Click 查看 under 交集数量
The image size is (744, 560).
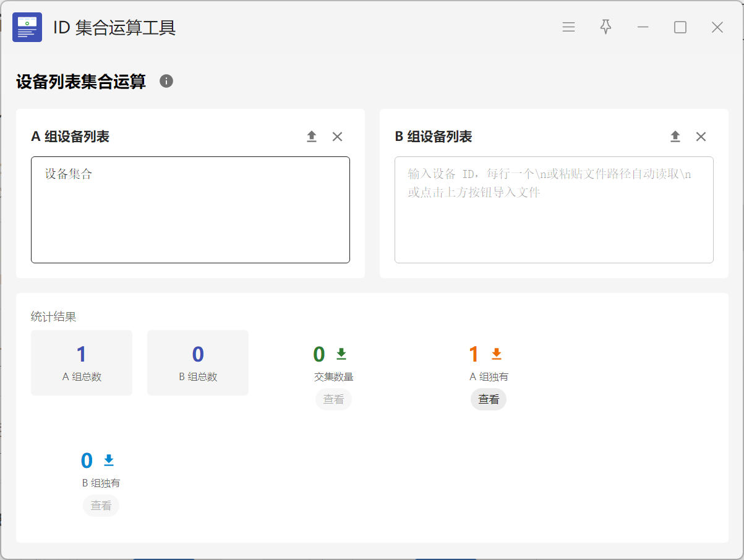click(333, 399)
